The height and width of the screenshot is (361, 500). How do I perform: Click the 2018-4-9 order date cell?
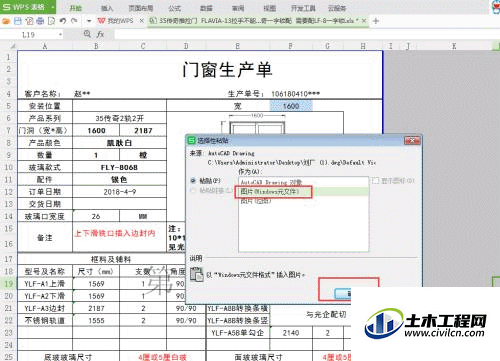pyautogui.click(x=119, y=192)
